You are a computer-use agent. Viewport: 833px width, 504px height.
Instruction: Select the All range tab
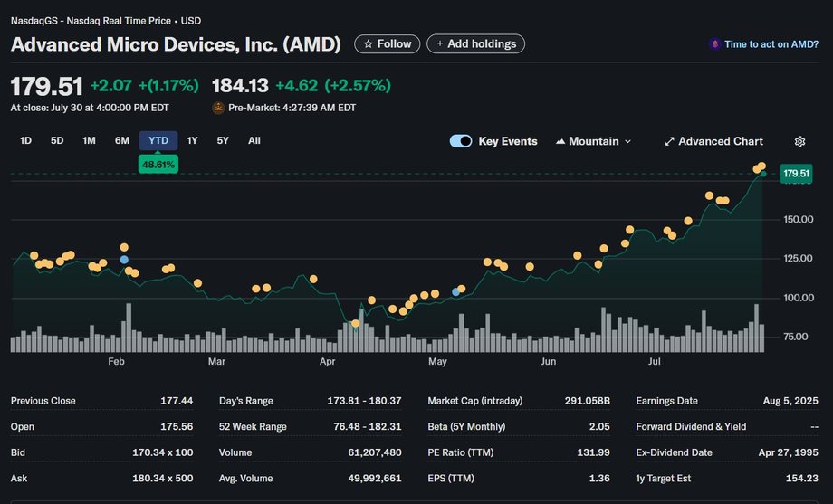tap(254, 141)
